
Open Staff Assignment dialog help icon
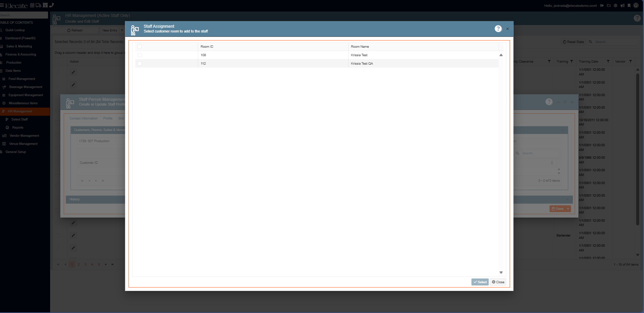tap(498, 29)
